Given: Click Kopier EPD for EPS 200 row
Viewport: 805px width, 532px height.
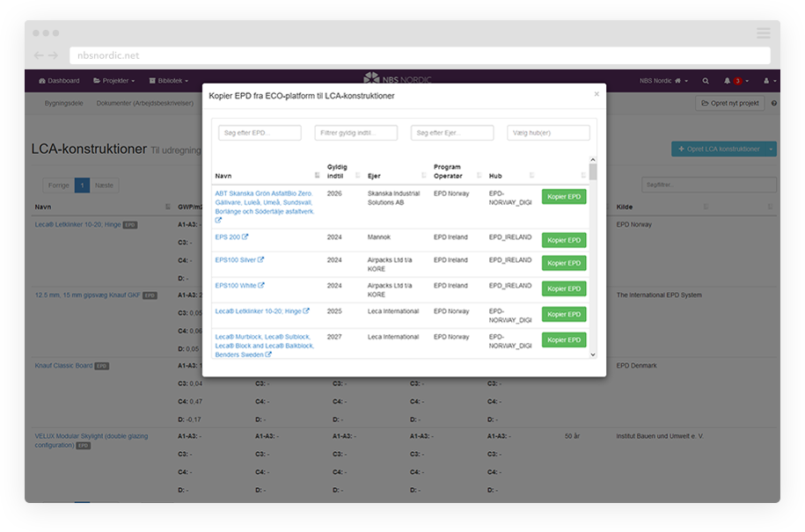Looking at the screenshot, I should click(x=564, y=240).
